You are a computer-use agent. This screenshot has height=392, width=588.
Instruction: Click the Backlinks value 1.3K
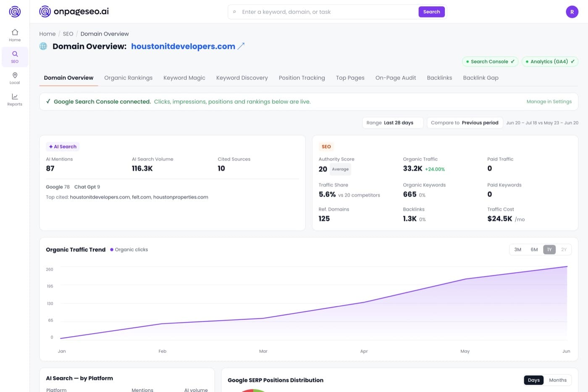point(409,219)
